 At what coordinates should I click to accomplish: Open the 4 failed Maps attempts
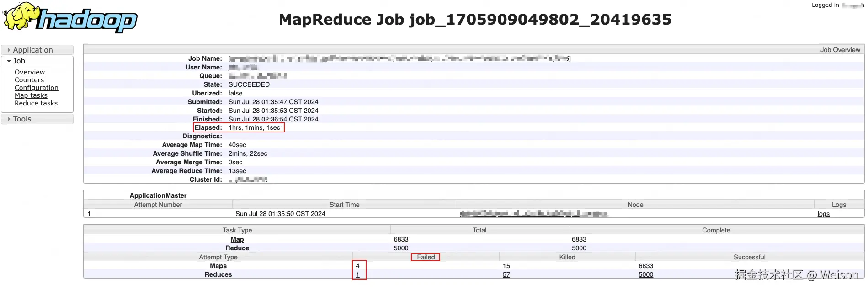[357, 266]
